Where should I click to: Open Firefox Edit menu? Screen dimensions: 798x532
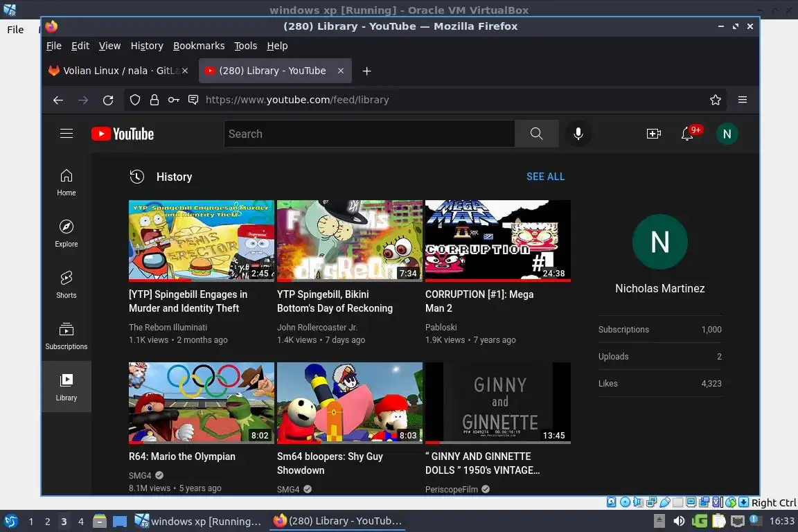(80, 46)
